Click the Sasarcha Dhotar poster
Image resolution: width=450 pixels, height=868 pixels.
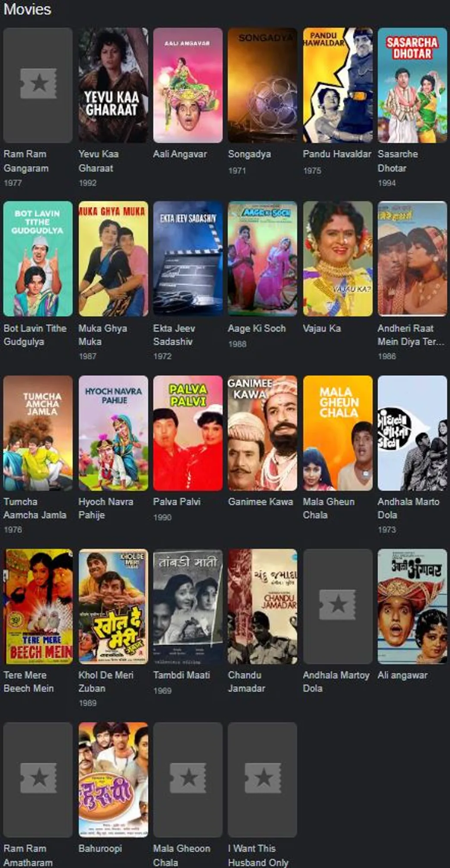(412, 85)
